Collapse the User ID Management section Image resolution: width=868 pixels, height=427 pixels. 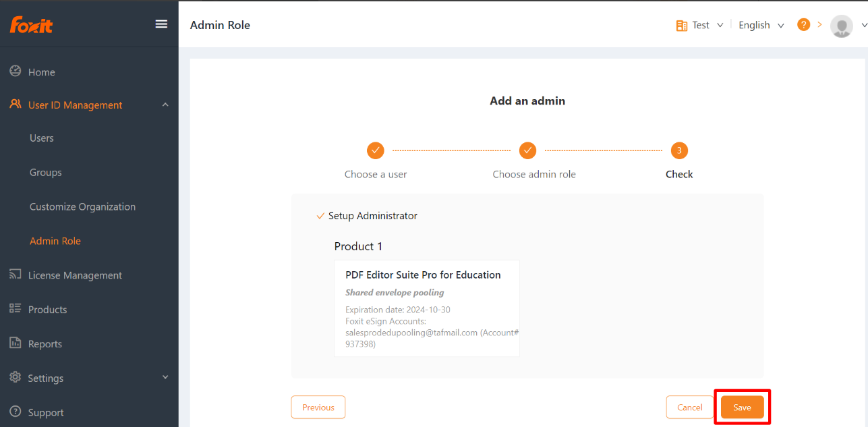[x=165, y=105]
